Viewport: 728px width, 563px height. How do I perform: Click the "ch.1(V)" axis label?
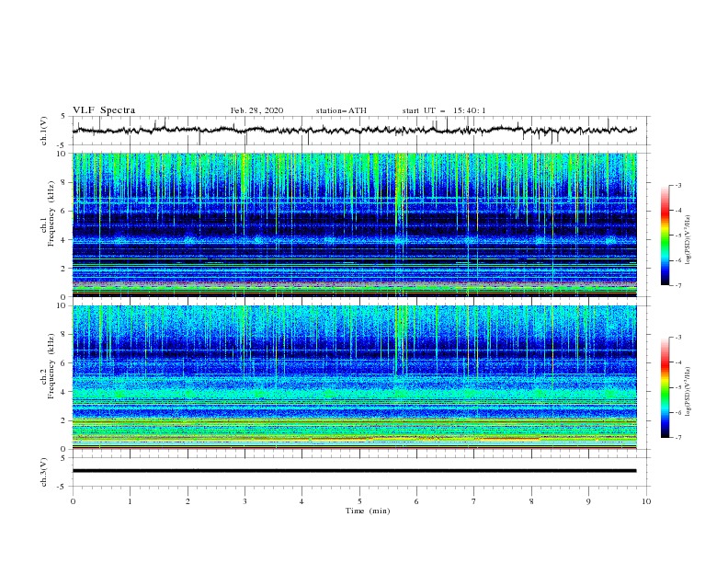(44, 131)
